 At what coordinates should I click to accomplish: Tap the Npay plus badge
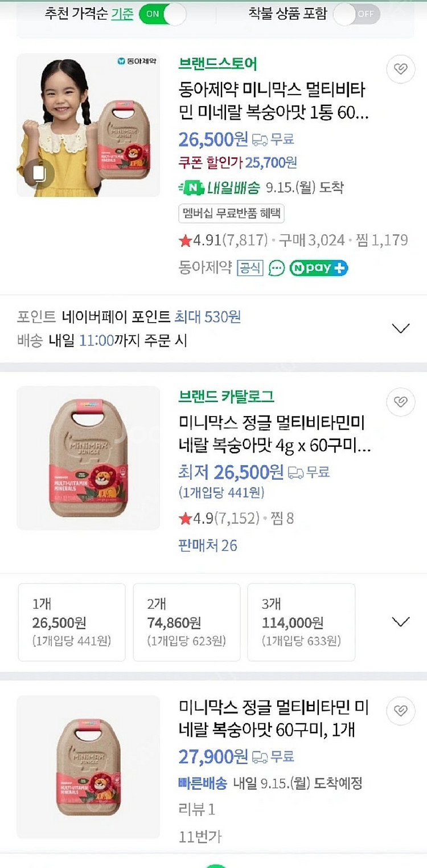coord(319,268)
